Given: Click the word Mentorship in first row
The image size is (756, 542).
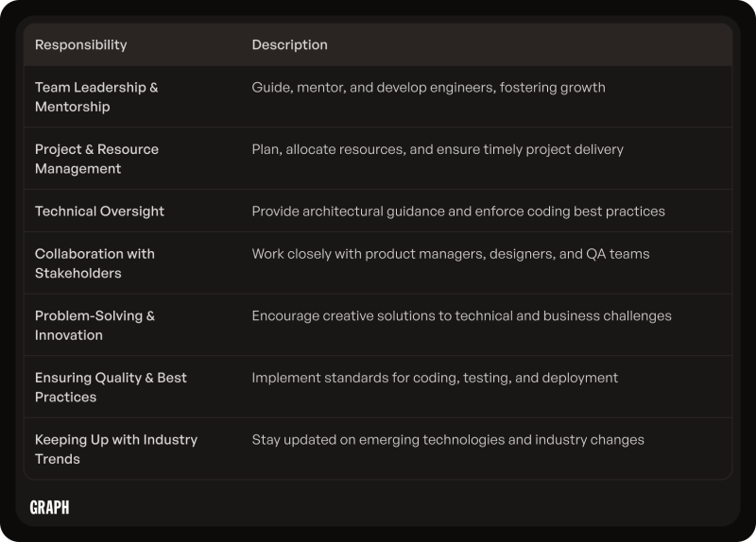Looking at the screenshot, I should pyautogui.click(x=73, y=107).
